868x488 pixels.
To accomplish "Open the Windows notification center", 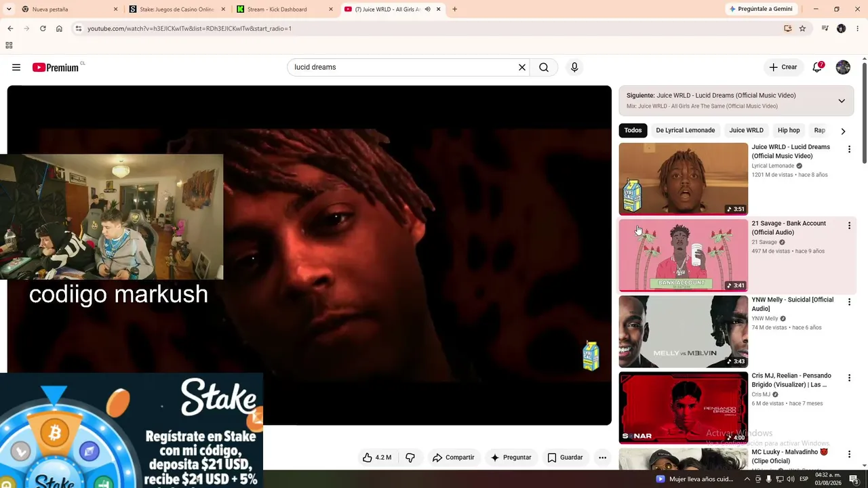I will [854, 479].
